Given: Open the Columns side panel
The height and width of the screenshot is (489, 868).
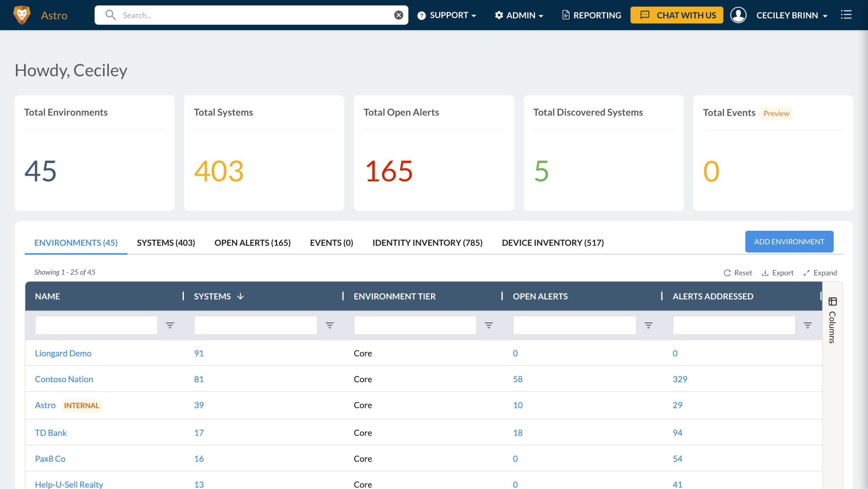Looking at the screenshot, I should [x=832, y=320].
